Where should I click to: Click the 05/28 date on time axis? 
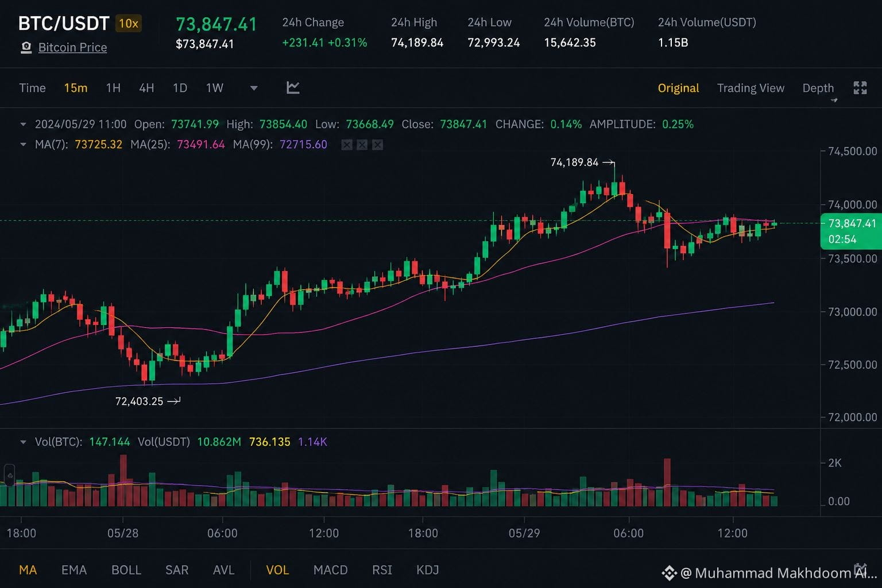123,533
